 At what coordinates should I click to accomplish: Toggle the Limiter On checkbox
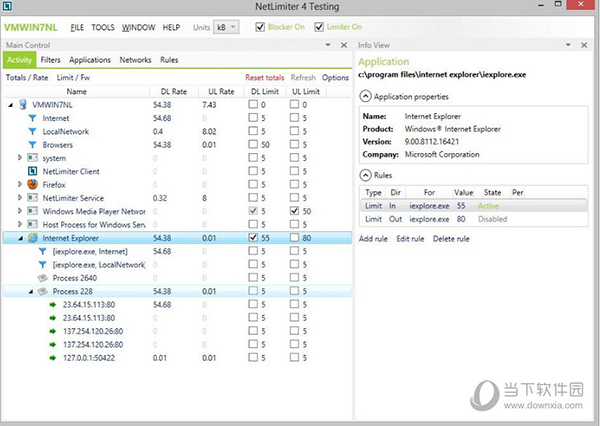point(319,27)
